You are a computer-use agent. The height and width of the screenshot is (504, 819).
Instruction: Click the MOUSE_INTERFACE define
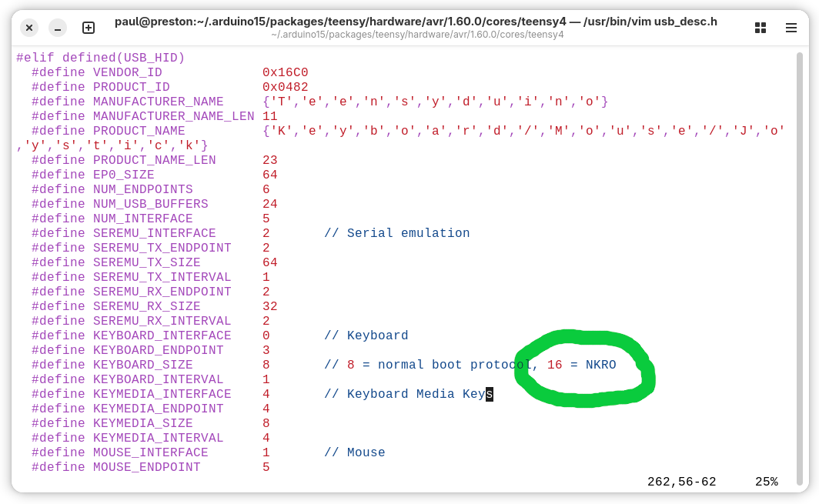pos(119,452)
